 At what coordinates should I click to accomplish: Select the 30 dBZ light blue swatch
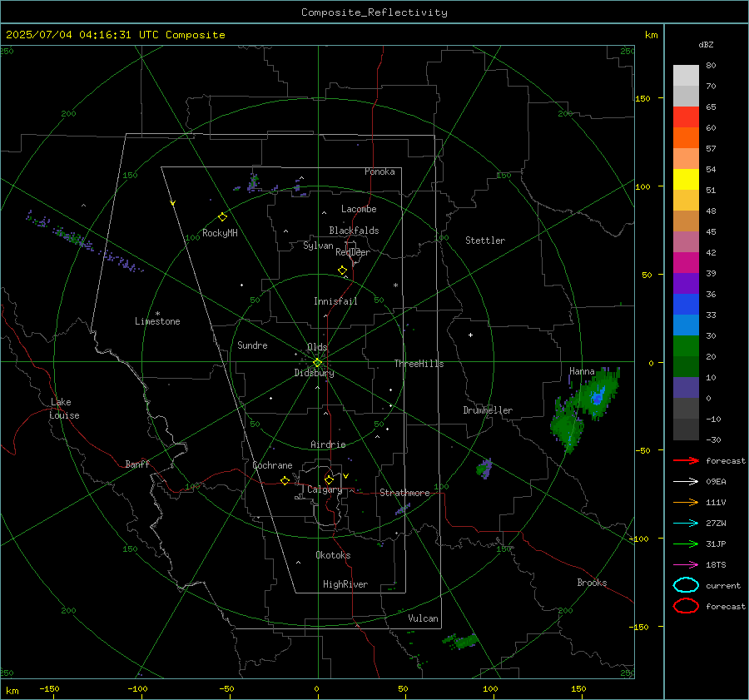click(686, 325)
